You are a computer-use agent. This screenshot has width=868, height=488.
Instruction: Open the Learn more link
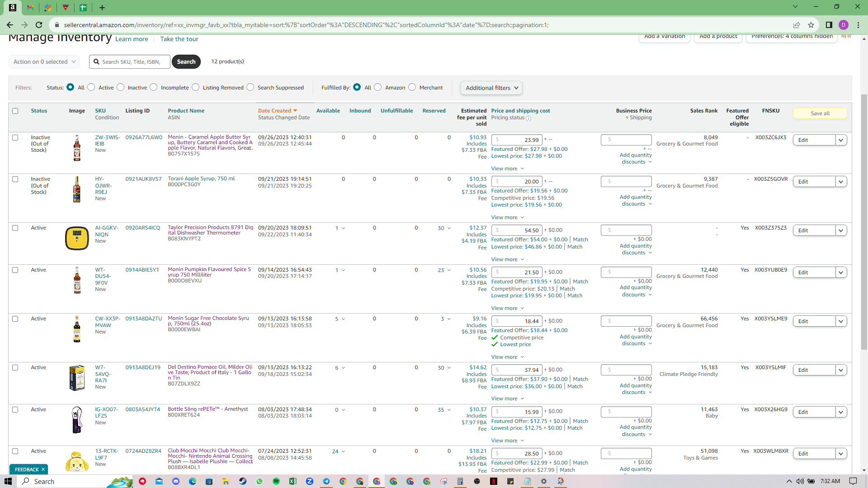pos(132,39)
